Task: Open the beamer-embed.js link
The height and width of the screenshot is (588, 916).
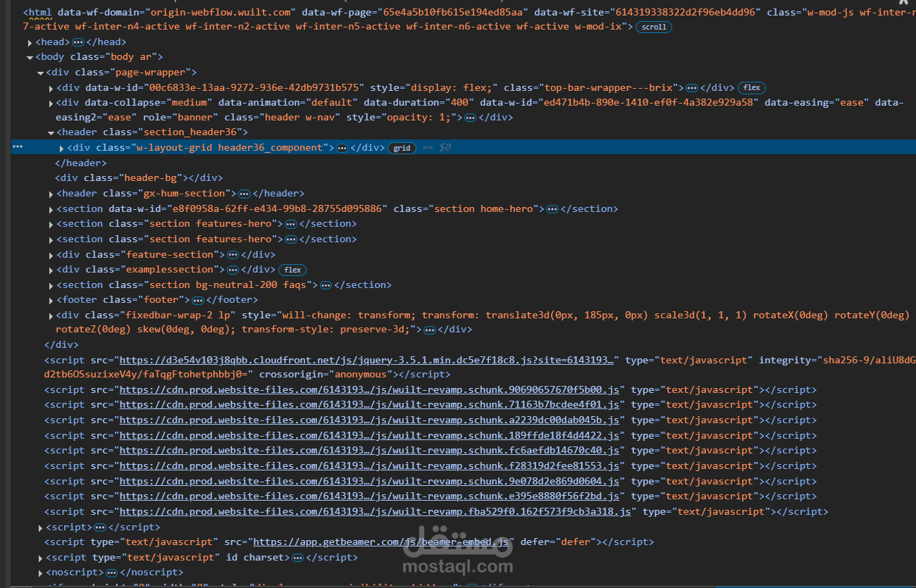Action: pyautogui.click(x=381, y=542)
